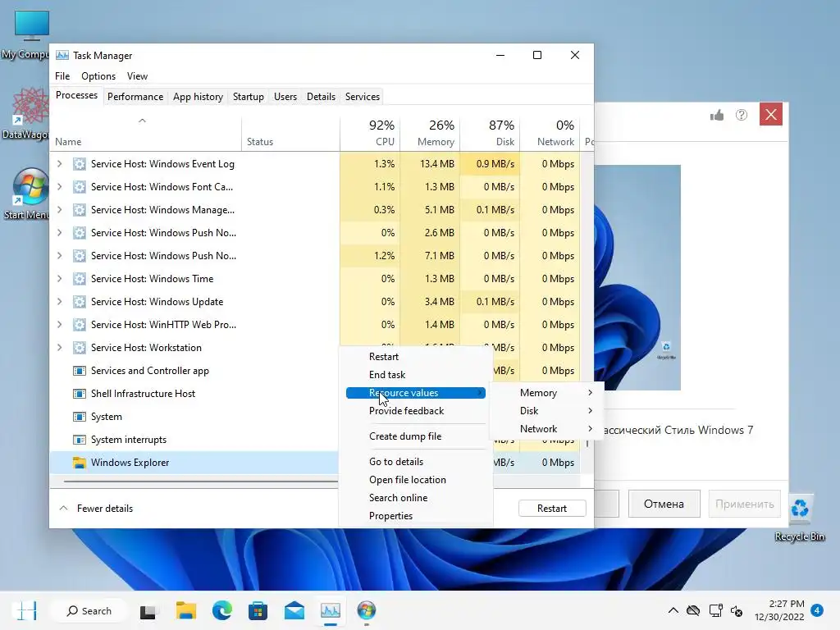
Task: Click the System interrupts process icon
Action: tap(80, 440)
